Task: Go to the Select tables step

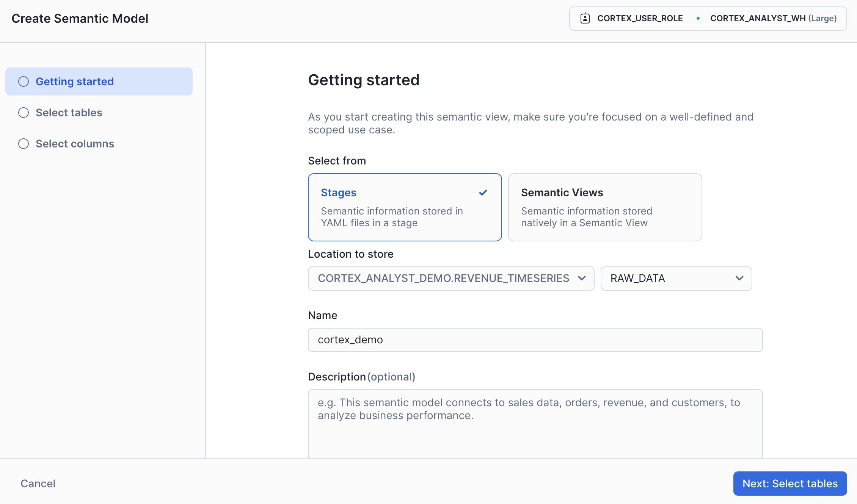Action: (69, 113)
